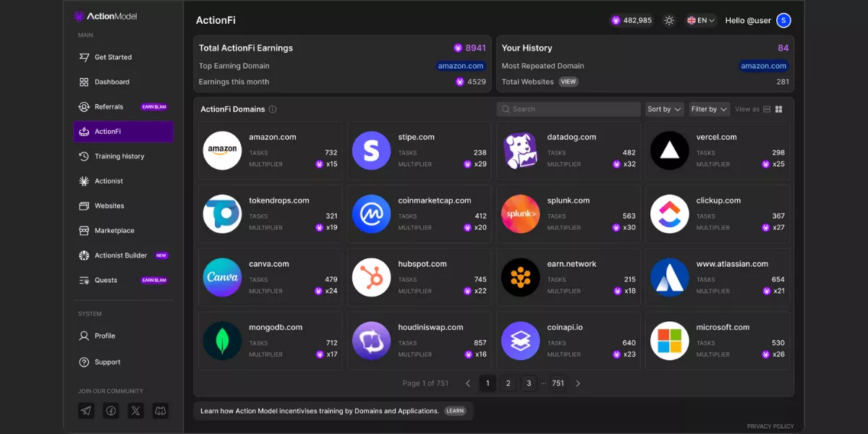Open Training history in the sidebar

[119, 156]
